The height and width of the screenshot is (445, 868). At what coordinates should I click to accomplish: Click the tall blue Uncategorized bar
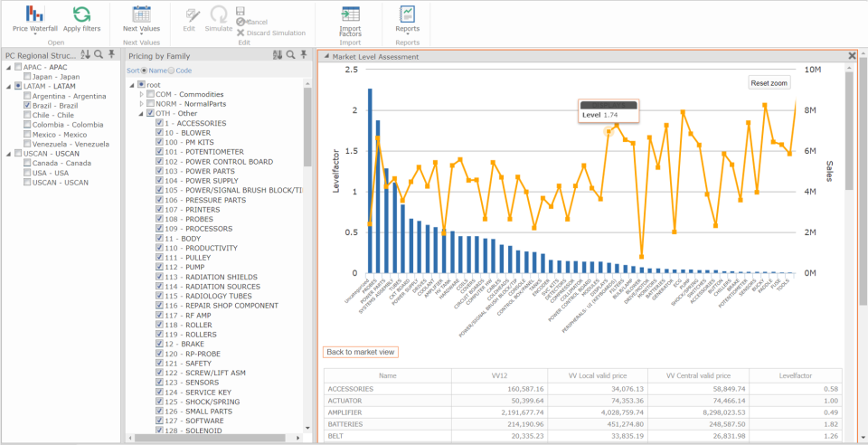pyautogui.click(x=370, y=181)
